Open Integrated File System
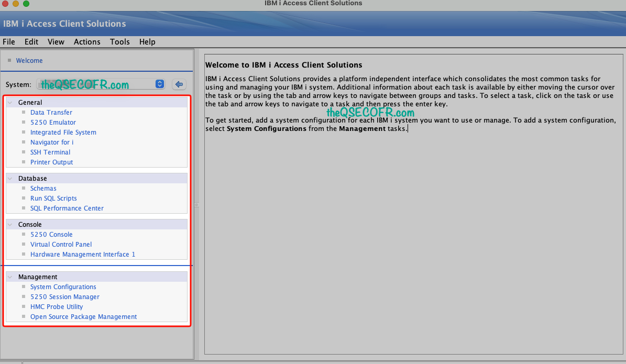The width and height of the screenshot is (626, 364). pyautogui.click(x=63, y=133)
